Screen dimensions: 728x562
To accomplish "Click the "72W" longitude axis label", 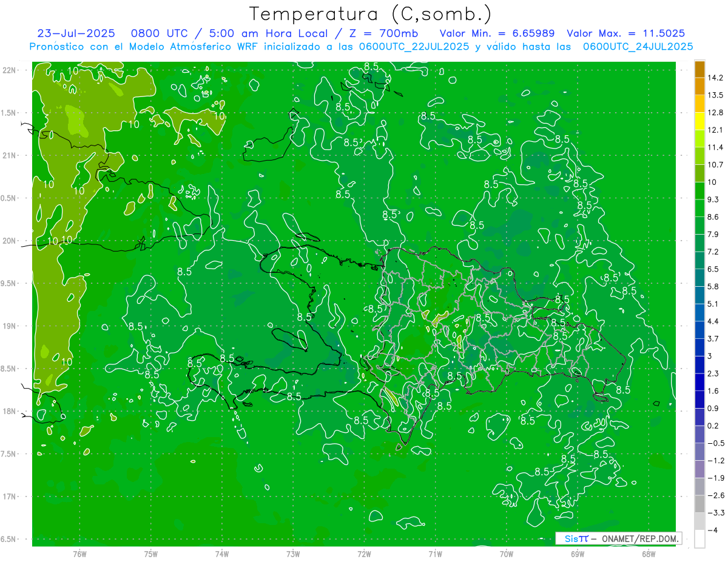I will (364, 554).
